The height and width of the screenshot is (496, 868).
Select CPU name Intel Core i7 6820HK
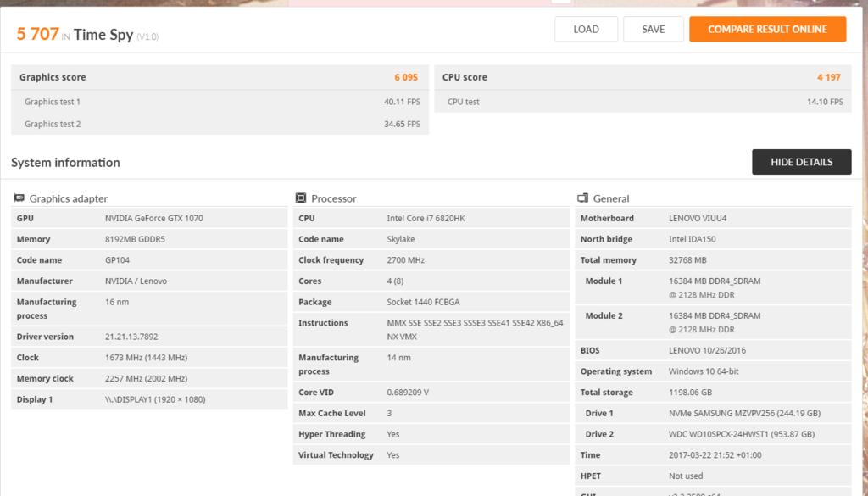(426, 218)
